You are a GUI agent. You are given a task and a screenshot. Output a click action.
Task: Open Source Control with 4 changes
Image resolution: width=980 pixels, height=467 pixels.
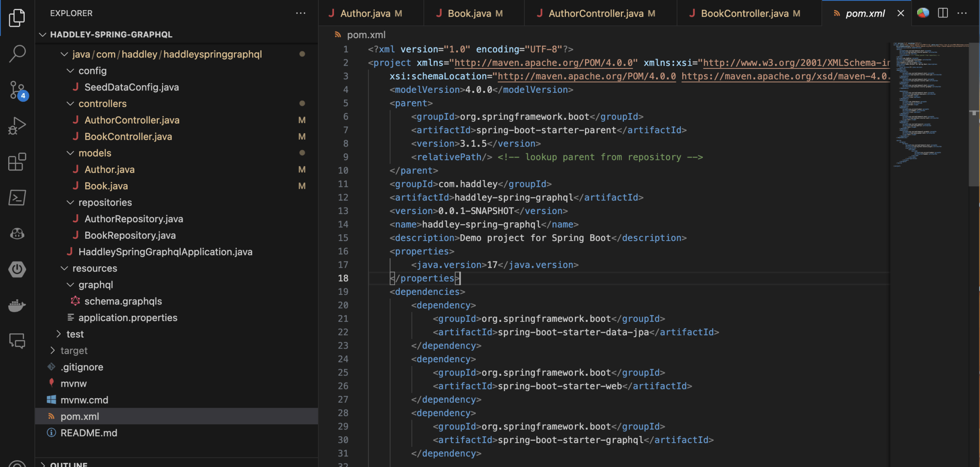coord(17,90)
